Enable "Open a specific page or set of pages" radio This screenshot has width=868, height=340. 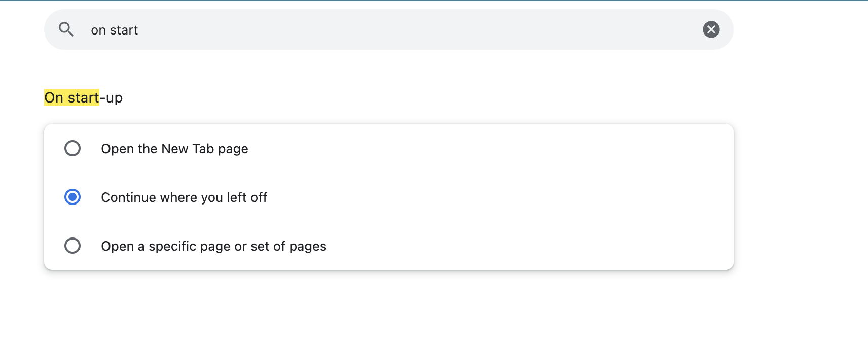73,246
